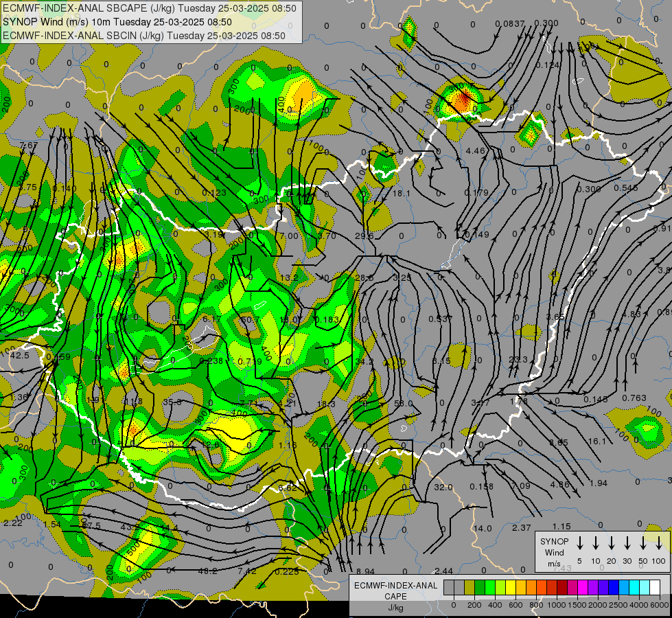672x618 pixels.
Task: Click the map value 4.46
Action: (475, 151)
